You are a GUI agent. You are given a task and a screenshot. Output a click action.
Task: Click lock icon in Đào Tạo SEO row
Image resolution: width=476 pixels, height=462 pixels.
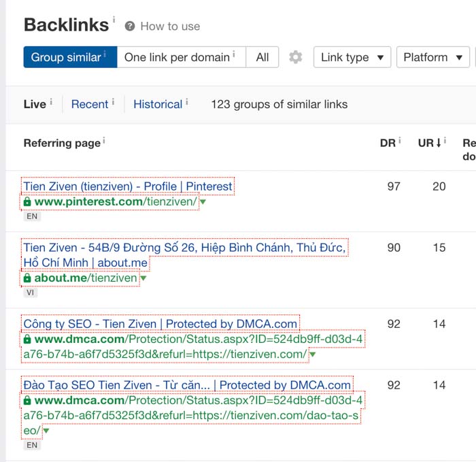(27, 400)
